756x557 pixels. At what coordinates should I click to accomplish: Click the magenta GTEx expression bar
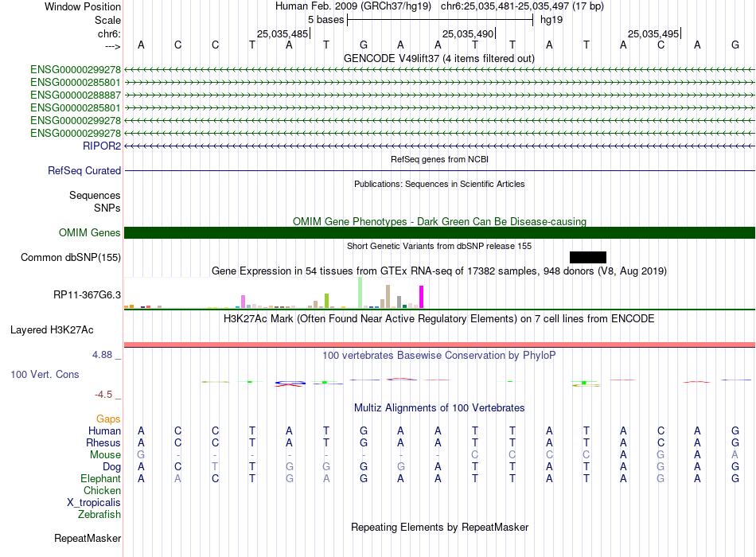(x=422, y=297)
